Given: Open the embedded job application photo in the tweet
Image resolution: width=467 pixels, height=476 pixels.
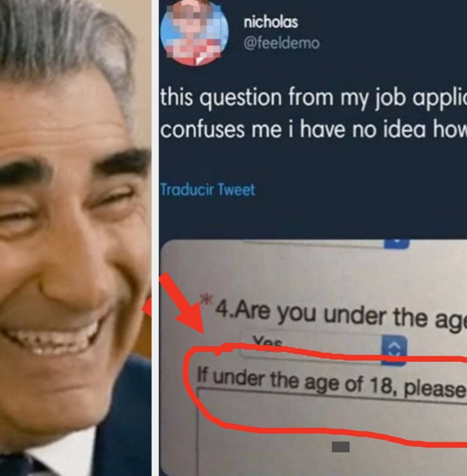Looking at the screenshot, I should [x=314, y=358].
